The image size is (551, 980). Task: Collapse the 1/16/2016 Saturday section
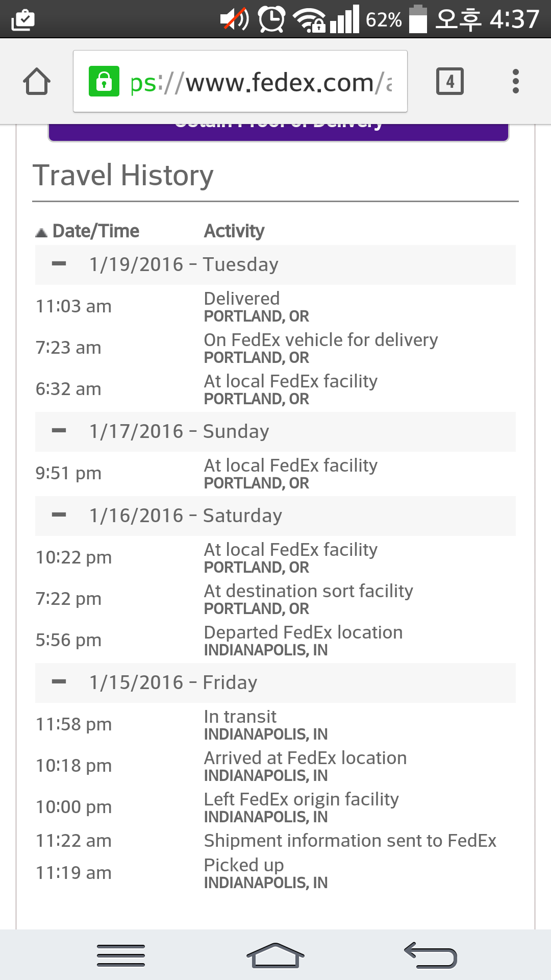pos(59,514)
